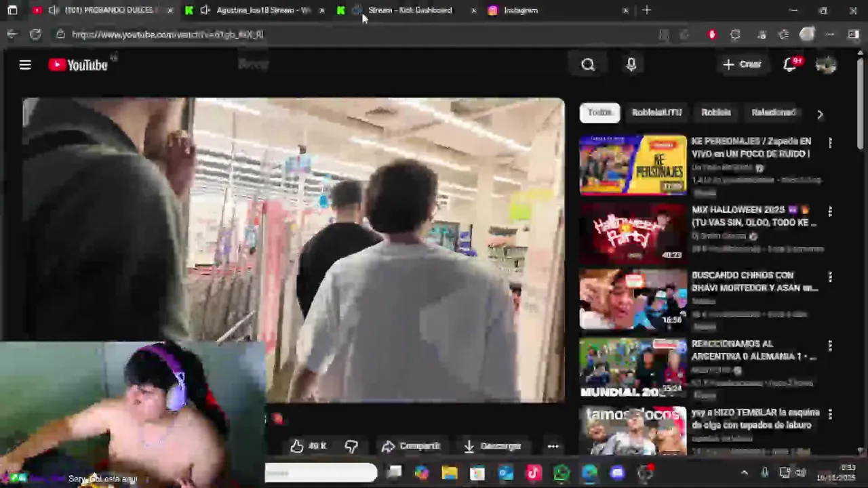
Task: Switch to the Kick stream viewer tab
Action: (x=254, y=10)
